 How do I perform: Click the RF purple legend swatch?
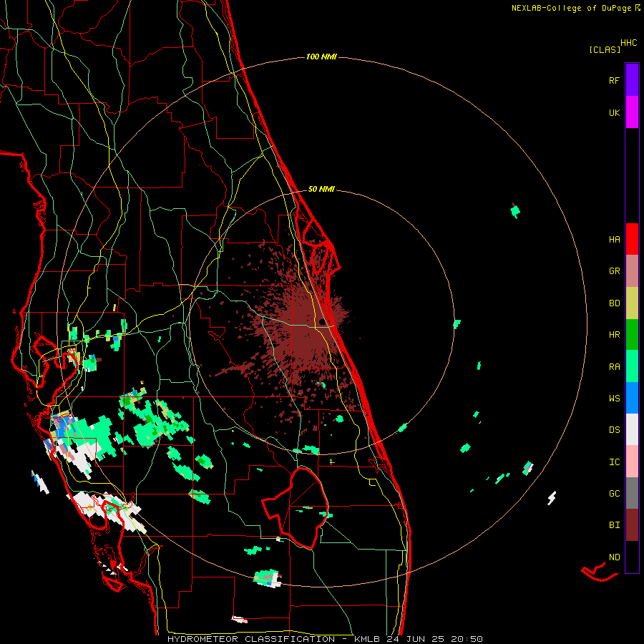pos(632,80)
